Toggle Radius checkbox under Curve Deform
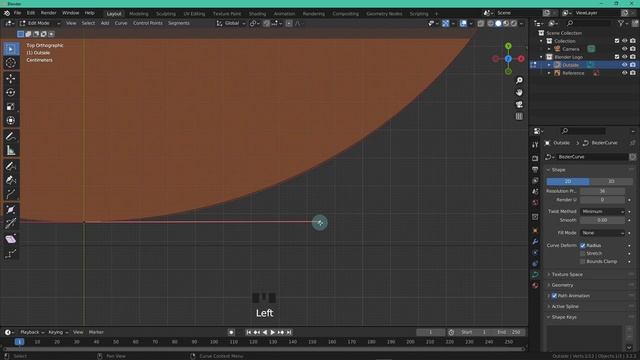The image size is (640, 360). point(583,245)
